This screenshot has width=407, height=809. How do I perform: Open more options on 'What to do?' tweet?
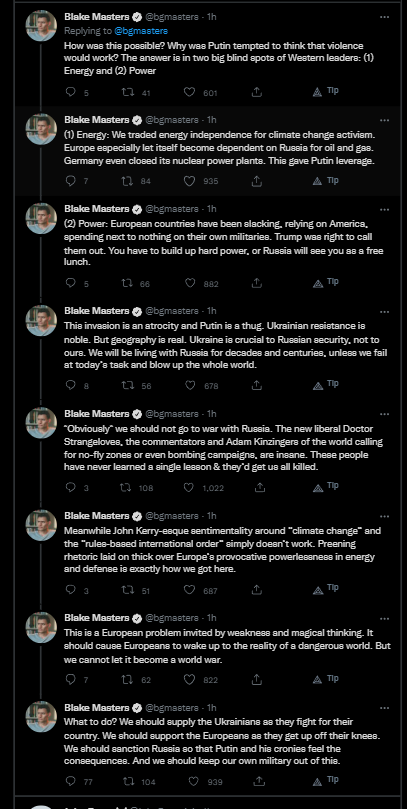click(384, 708)
